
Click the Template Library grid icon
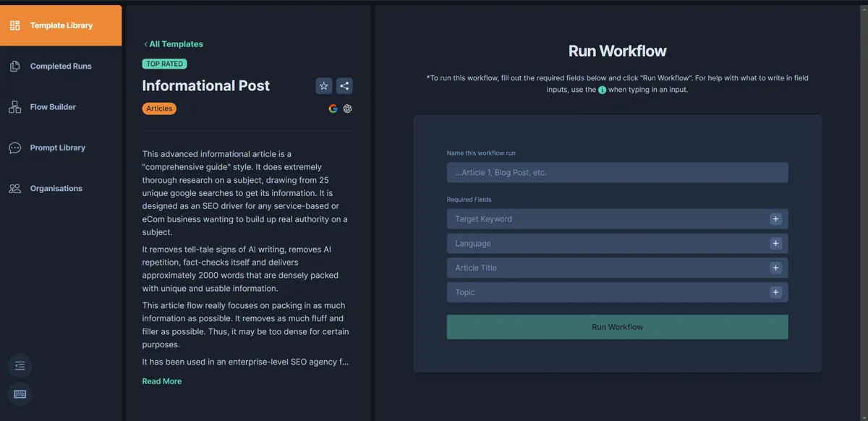(x=15, y=26)
